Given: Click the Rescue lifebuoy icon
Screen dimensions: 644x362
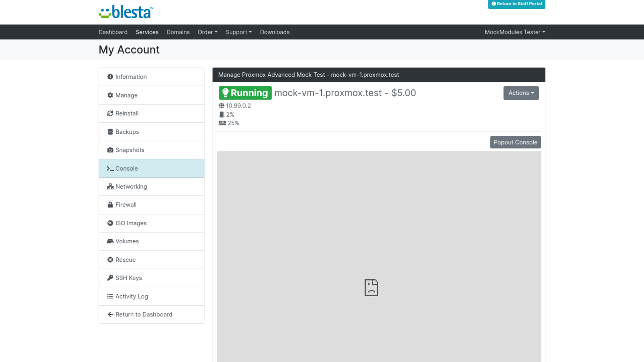Looking at the screenshot, I should [x=110, y=259].
